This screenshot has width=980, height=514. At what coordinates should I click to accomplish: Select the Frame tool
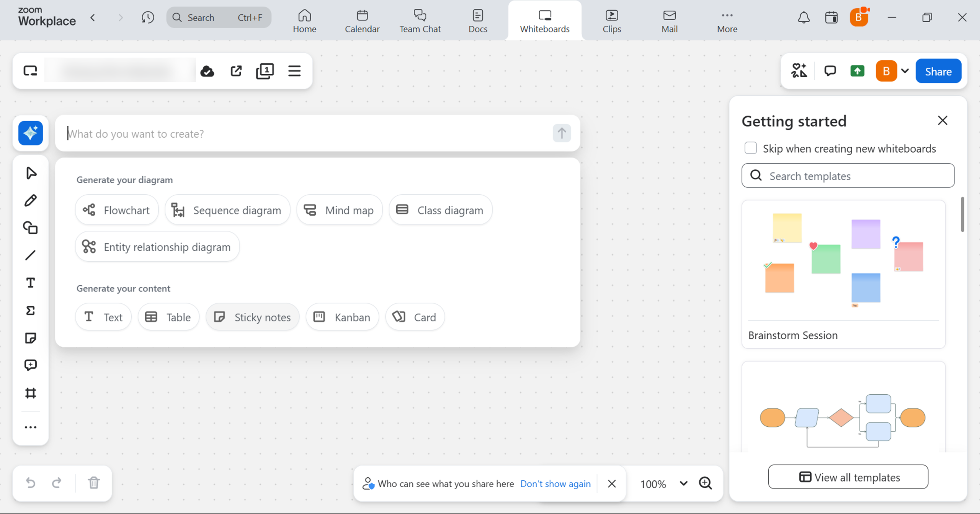31,393
